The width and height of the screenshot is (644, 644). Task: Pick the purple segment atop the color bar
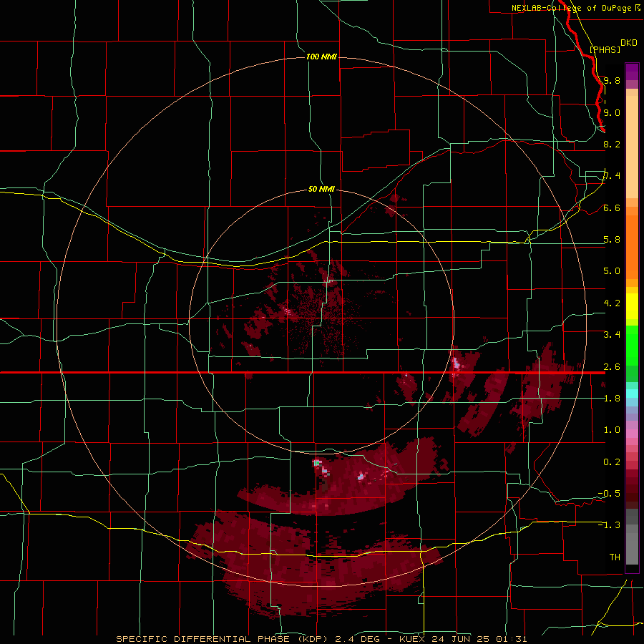point(632,72)
